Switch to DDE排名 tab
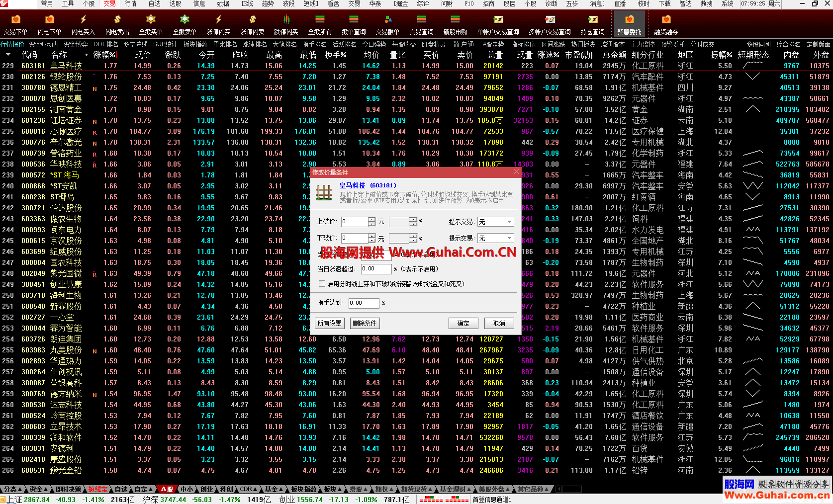Screen dimensions: 833x504 tap(106, 44)
